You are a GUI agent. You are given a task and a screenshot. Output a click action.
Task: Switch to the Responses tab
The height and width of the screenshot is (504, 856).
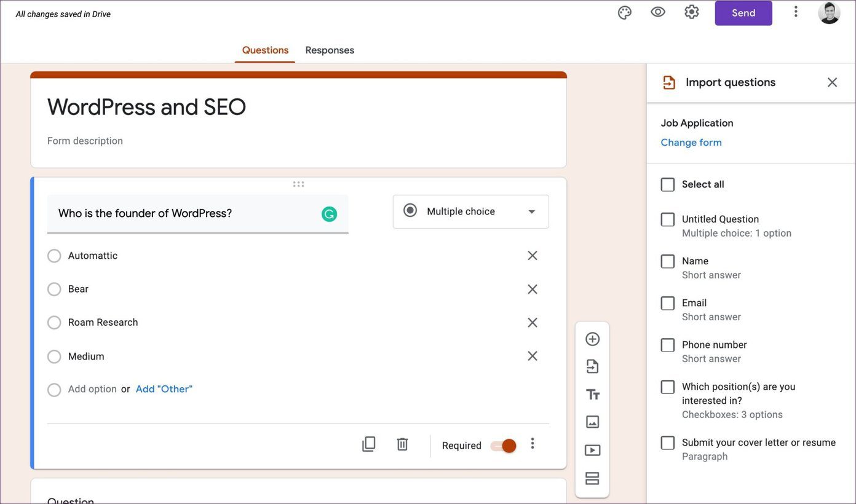(x=330, y=50)
